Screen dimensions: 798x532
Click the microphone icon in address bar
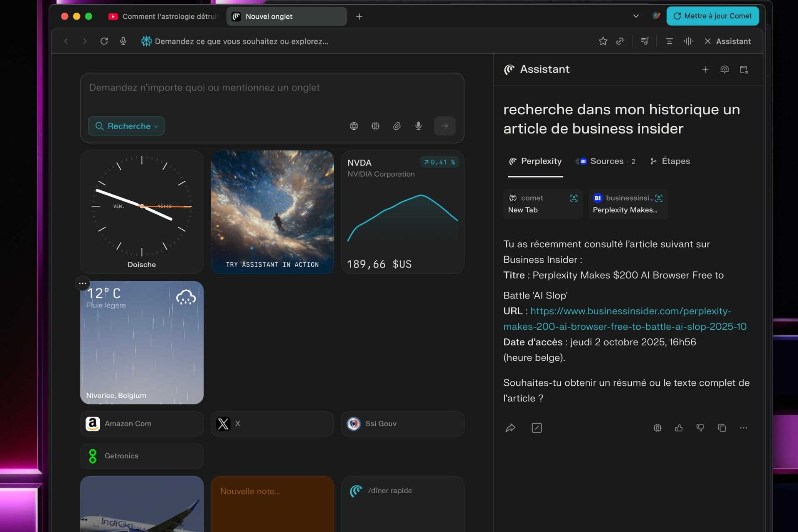point(123,41)
